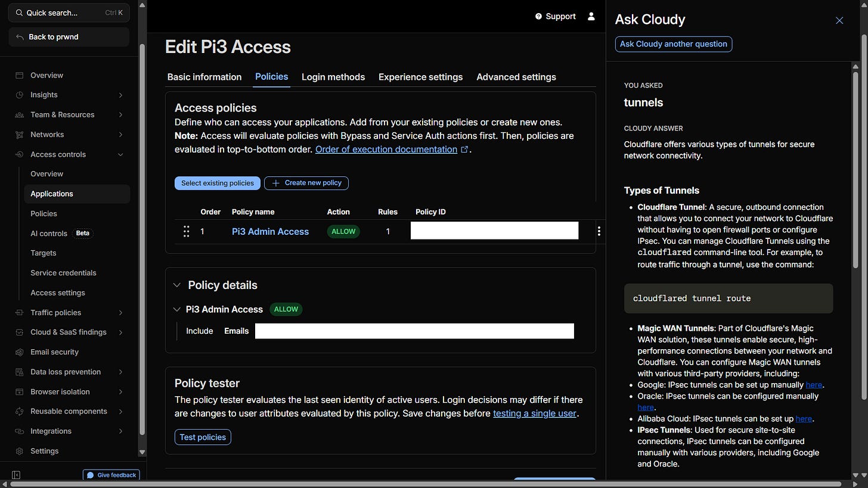This screenshot has width=868, height=488.
Task: Open the Login methods tab
Action: point(333,77)
